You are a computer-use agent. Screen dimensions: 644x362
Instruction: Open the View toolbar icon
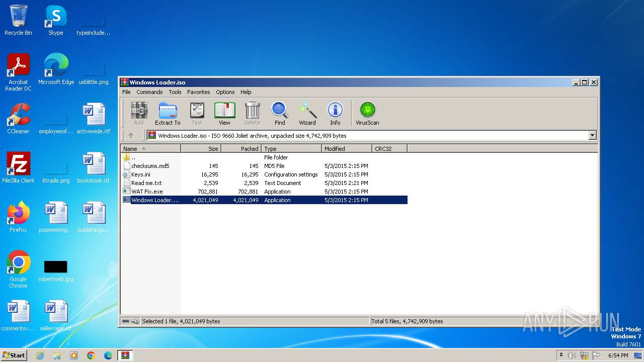(224, 113)
